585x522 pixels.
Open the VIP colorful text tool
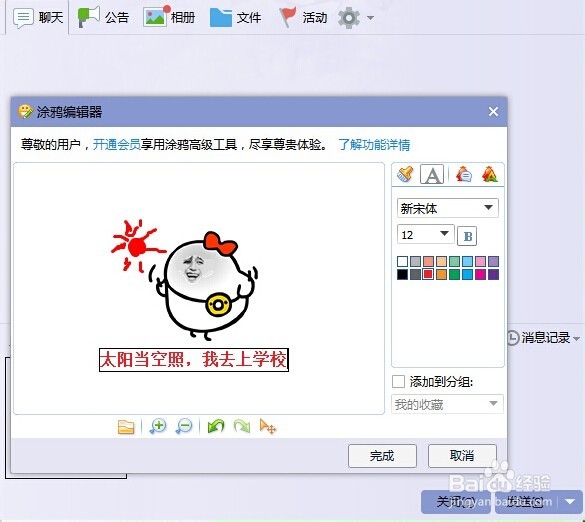[489, 174]
